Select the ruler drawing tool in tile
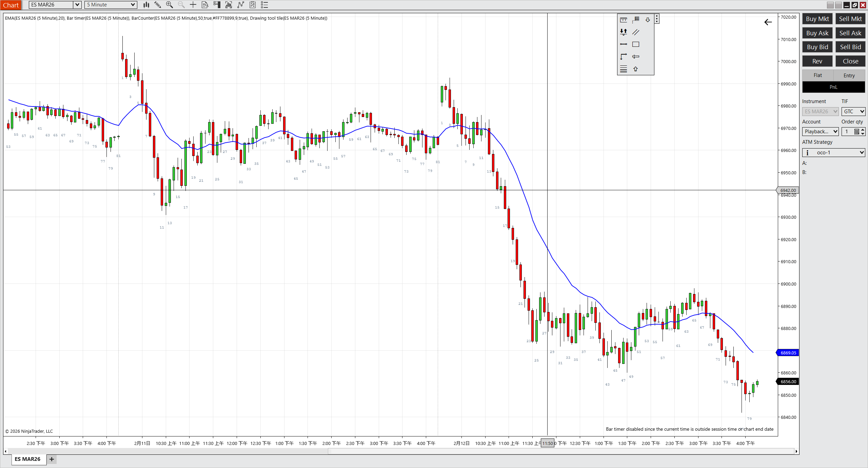 pyautogui.click(x=623, y=20)
